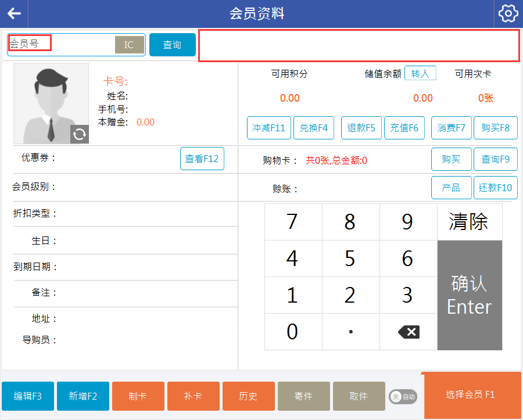Tap keypad digit 5
The height and width of the screenshot is (420, 523).
(351, 259)
